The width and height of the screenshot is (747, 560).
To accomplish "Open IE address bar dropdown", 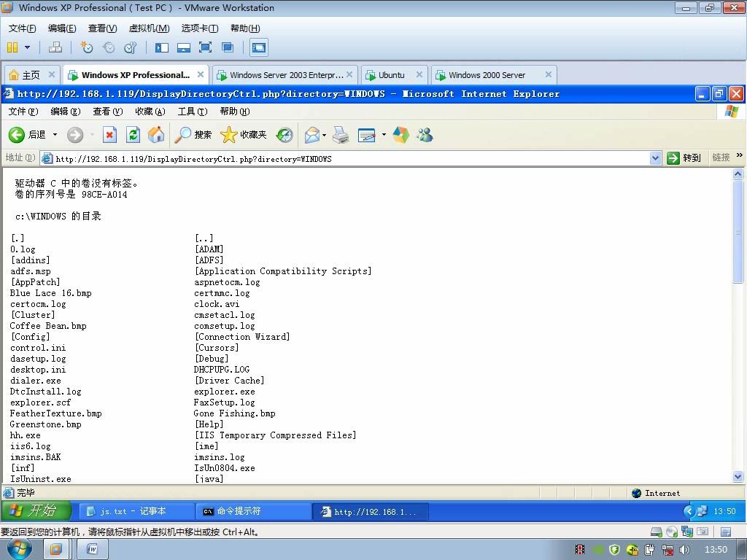I will [x=656, y=158].
